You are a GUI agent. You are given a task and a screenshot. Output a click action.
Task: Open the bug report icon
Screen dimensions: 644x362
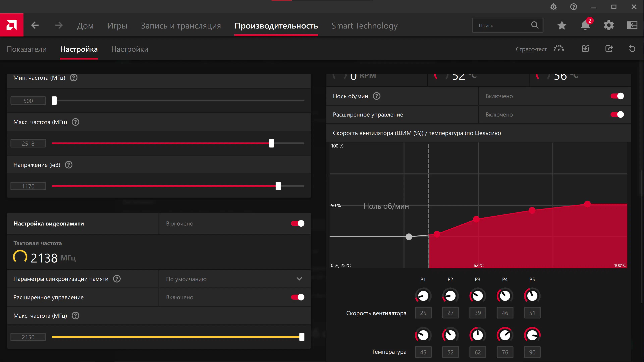[553, 7]
